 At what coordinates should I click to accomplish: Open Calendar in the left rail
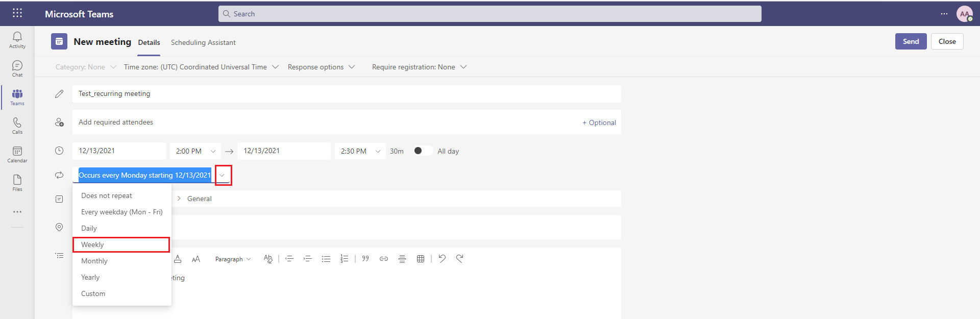coord(17,154)
